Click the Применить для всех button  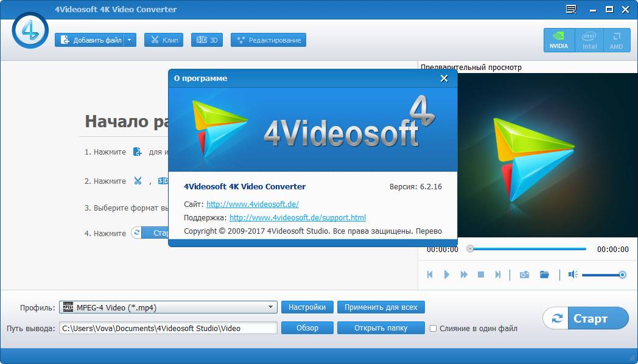[x=381, y=307]
